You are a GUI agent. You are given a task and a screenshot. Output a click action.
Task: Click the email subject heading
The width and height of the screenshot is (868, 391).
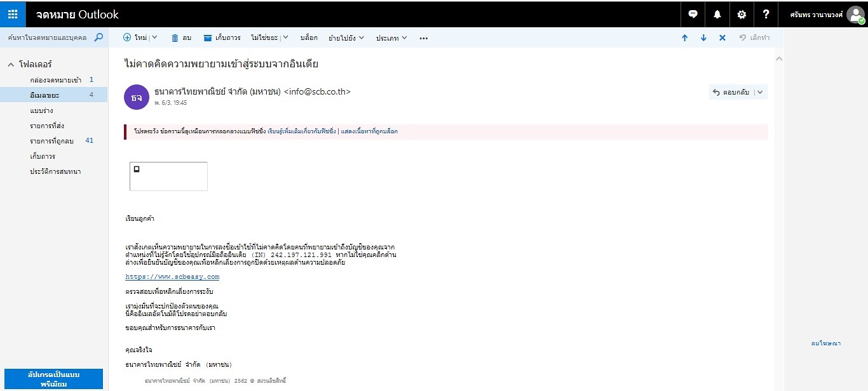pos(220,63)
